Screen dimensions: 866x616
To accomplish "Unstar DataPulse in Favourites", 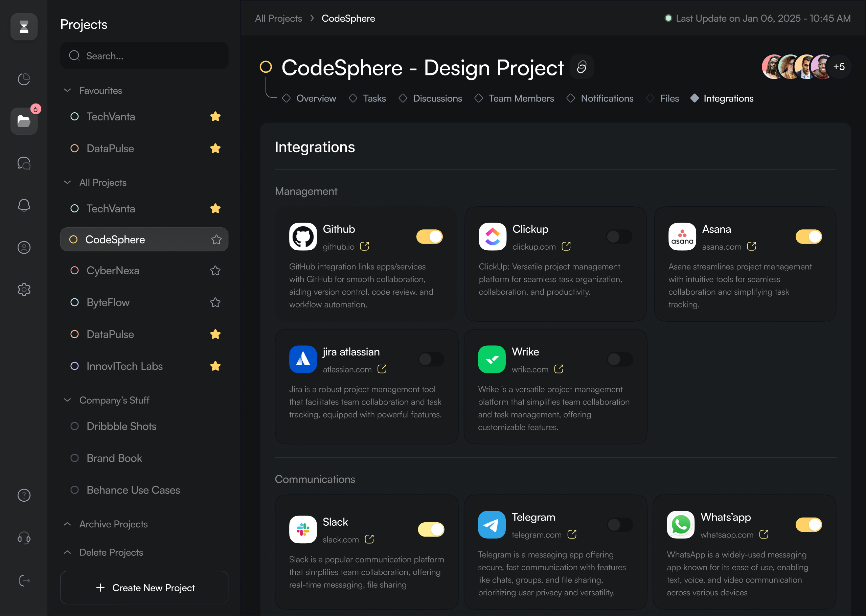I will click(x=215, y=148).
